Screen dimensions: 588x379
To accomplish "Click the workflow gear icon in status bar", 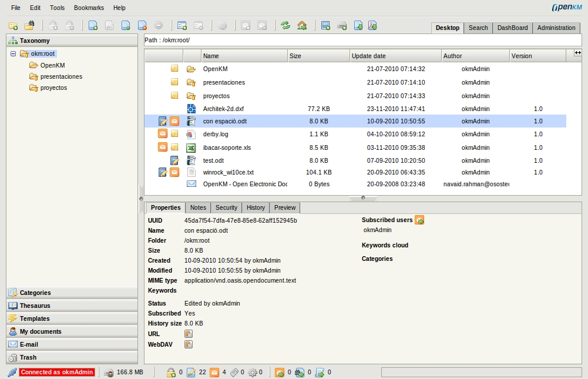I will [253, 373].
